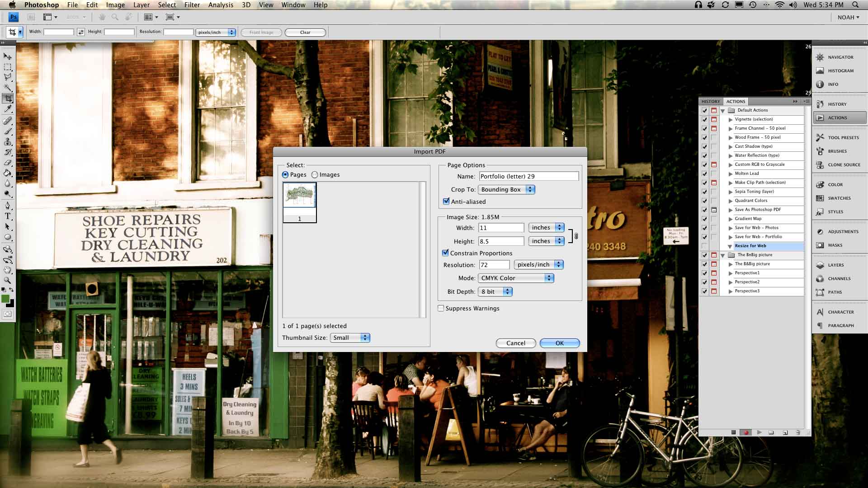
Task: Open Spotlight search in menu bar
Action: 855,5
